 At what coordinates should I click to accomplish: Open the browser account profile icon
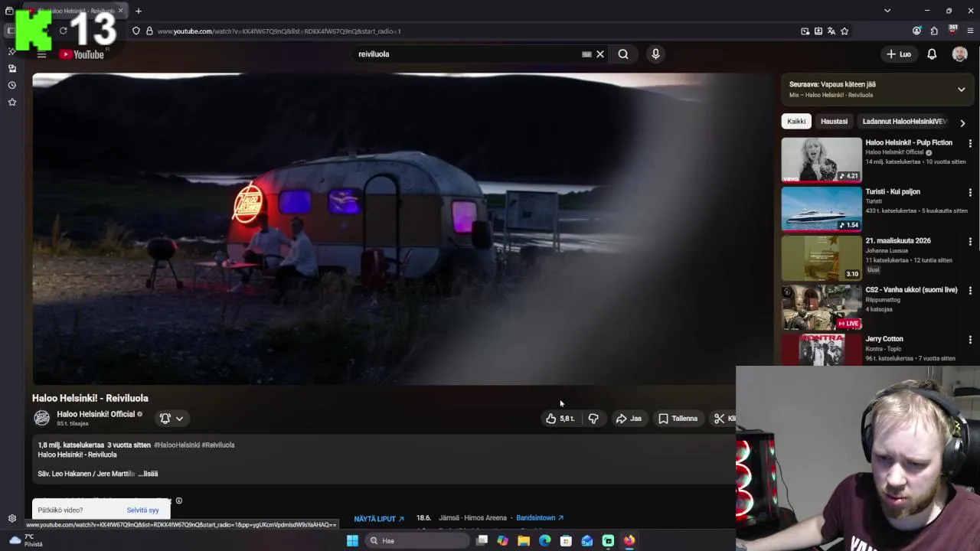916,31
